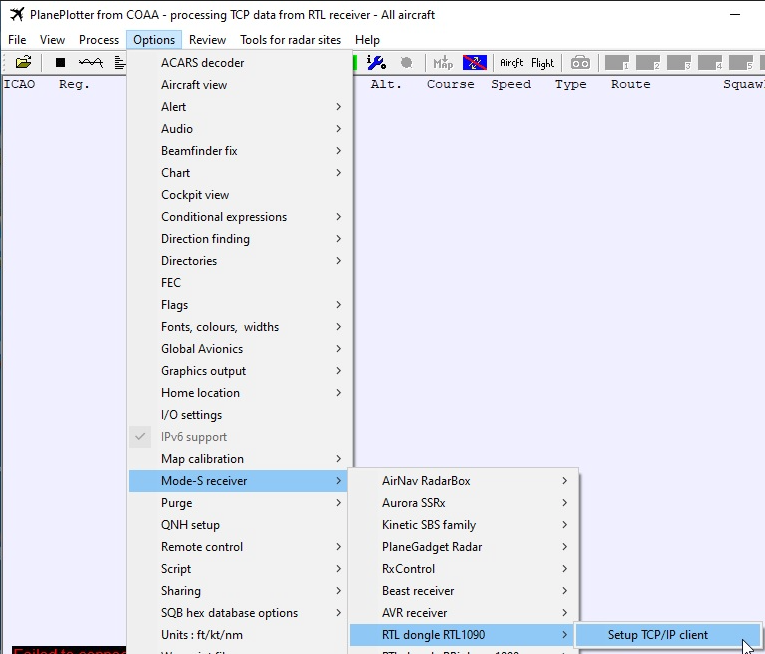Click the Flight toolbar button
The height and width of the screenshot is (654, 765).
point(543,63)
